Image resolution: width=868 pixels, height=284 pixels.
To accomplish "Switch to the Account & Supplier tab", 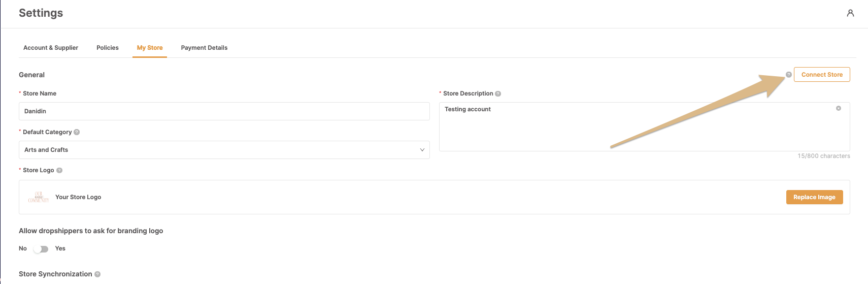I will pos(51,48).
